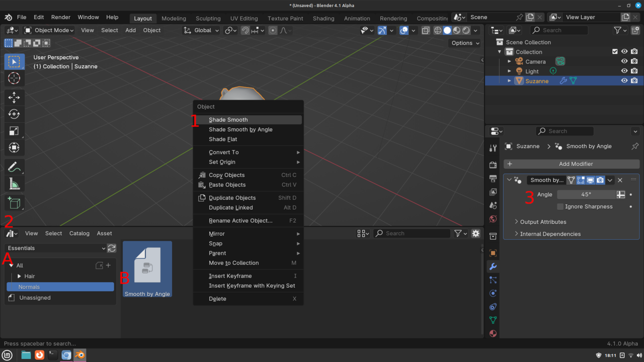Choose the Move tool in the viewport toolbar

[14, 97]
